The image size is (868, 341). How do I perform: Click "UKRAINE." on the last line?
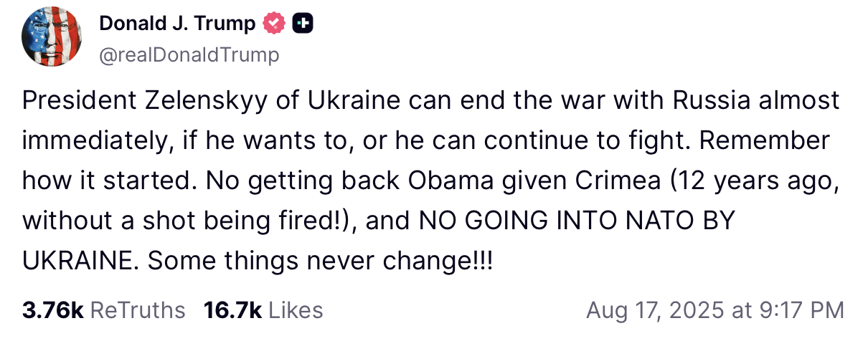click(x=81, y=261)
